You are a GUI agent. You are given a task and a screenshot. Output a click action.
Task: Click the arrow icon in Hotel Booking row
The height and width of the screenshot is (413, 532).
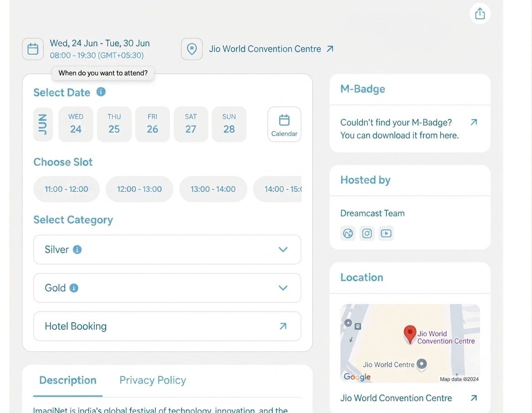coord(283,326)
